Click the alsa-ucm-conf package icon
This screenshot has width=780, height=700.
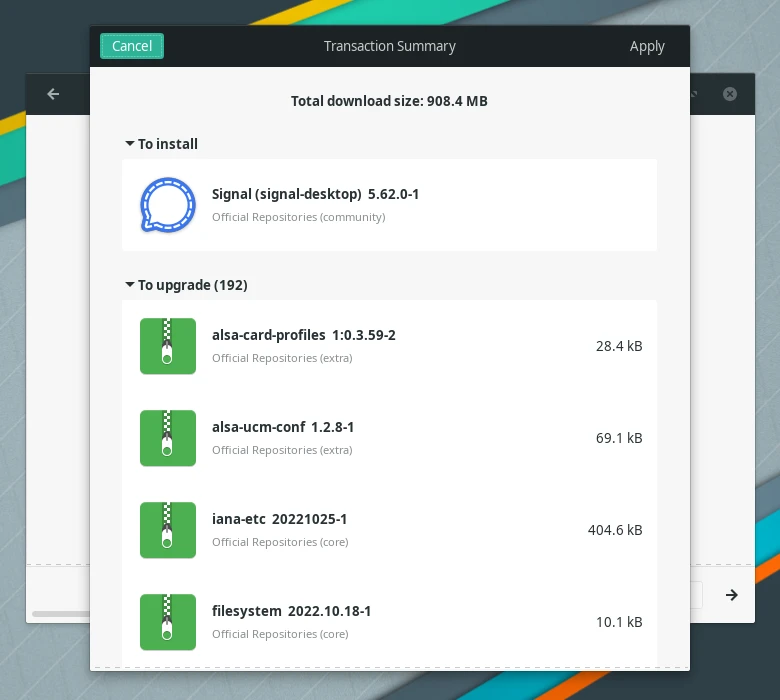[x=168, y=438]
